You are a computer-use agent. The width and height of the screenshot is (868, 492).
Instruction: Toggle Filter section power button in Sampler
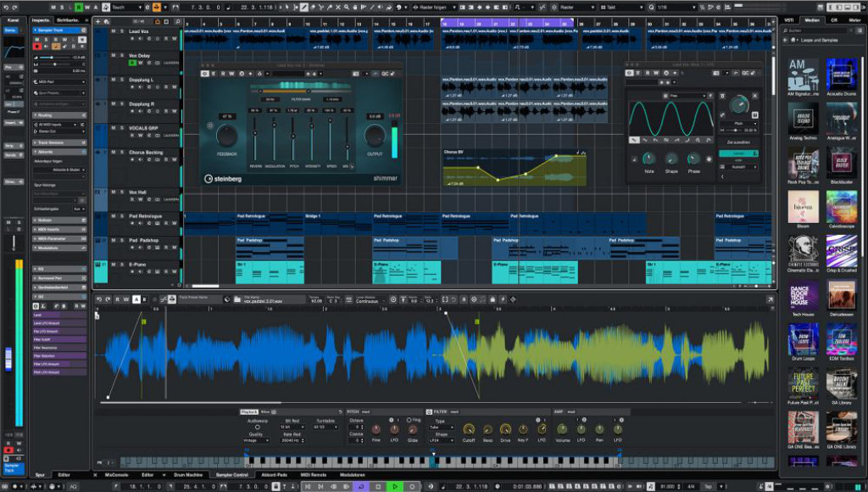click(429, 411)
